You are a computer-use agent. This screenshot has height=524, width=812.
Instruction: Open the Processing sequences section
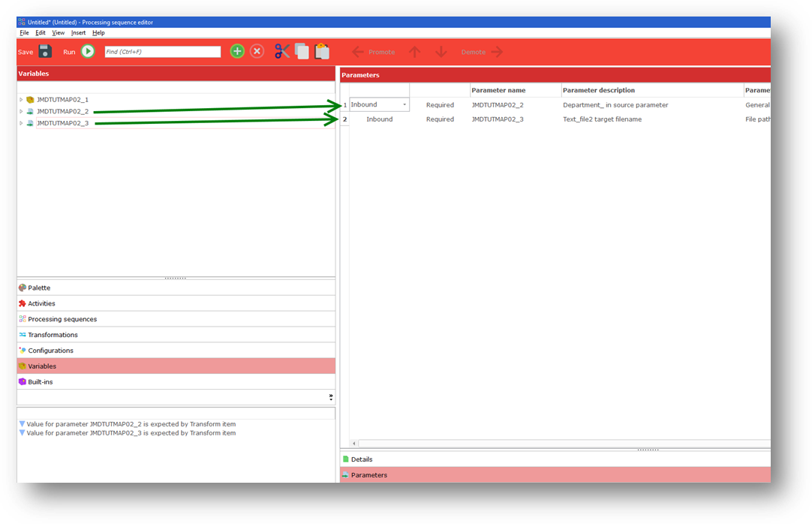coord(176,319)
